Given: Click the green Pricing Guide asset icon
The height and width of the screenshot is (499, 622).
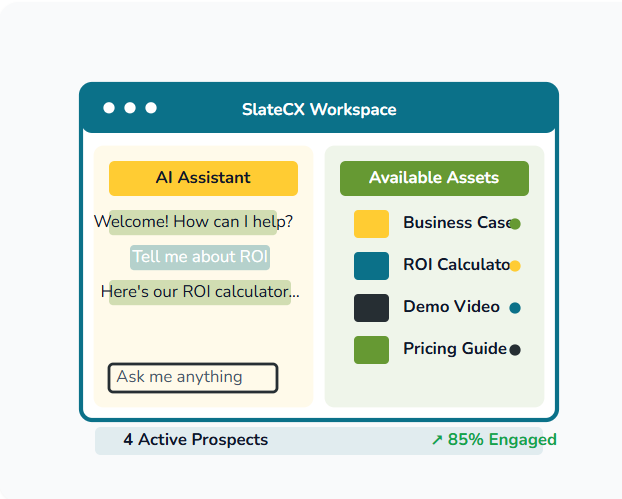Looking at the screenshot, I should pyautogui.click(x=371, y=350).
